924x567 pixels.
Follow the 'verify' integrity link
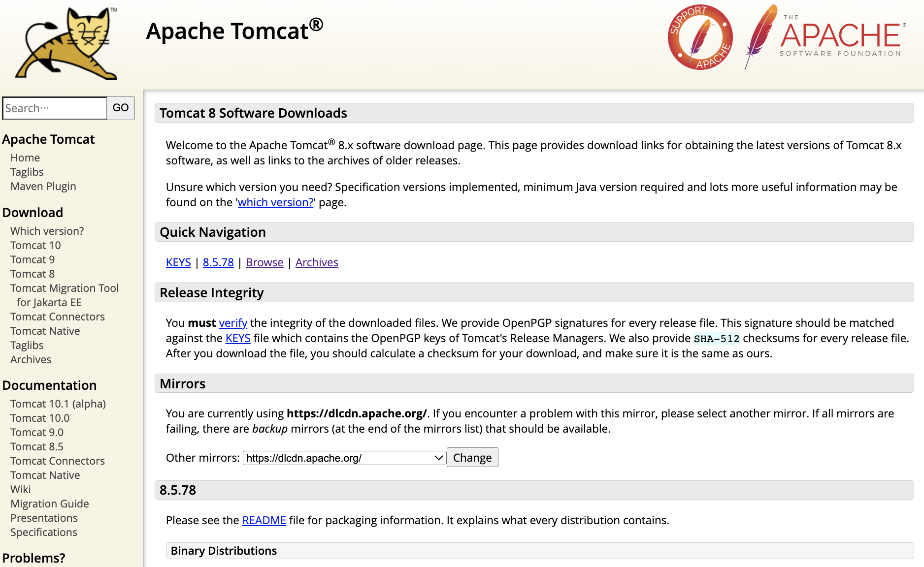233,323
